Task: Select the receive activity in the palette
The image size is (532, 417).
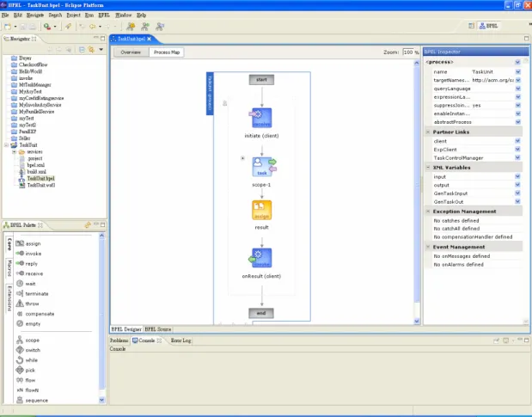Action: (x=29, y=273)
